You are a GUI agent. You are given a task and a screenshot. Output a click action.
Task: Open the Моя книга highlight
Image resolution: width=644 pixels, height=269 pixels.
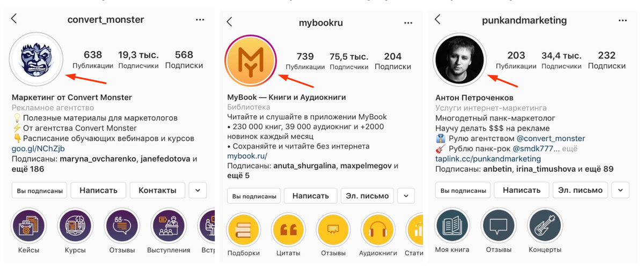coord(452,226)
